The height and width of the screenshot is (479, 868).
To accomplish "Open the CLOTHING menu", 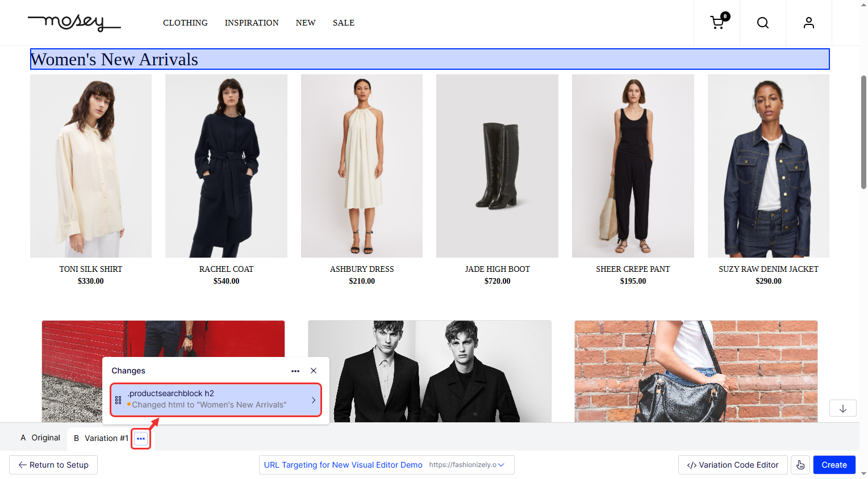I will (x=185, y=23).
